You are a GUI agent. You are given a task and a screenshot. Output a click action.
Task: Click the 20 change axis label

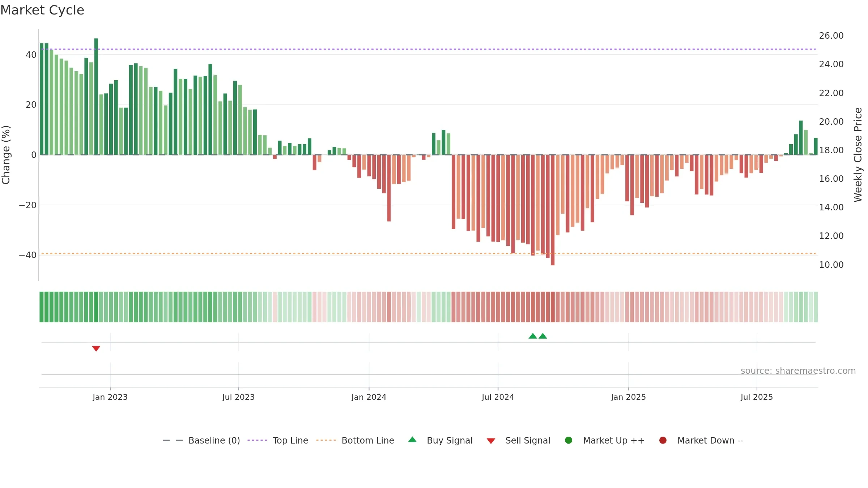click(x=31, y=105)
